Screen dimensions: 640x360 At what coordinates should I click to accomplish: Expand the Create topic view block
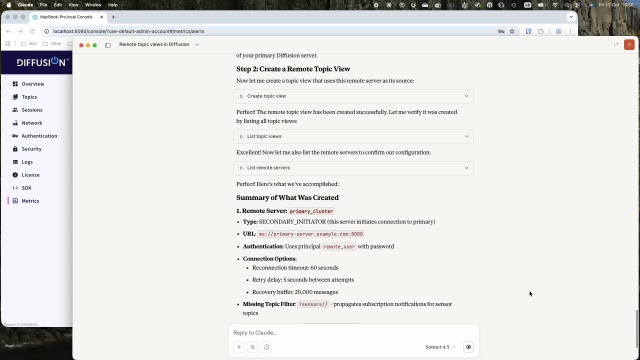pos(353,96)
